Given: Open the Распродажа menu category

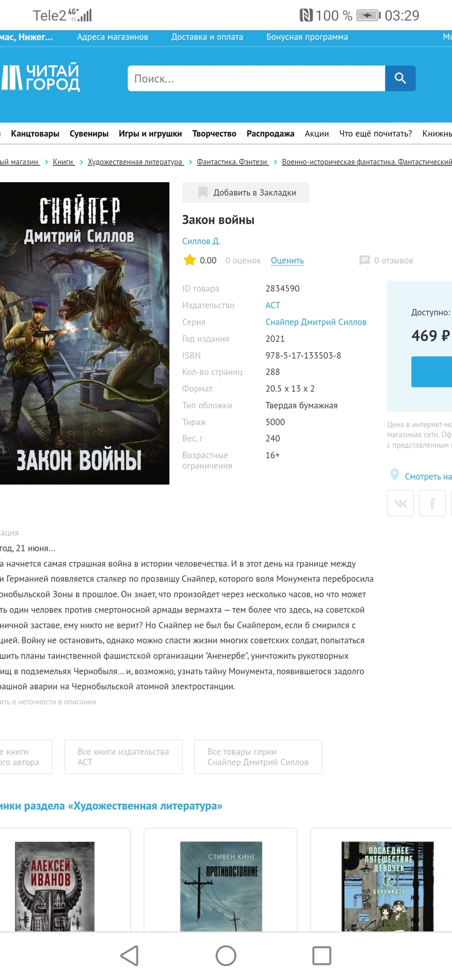Looking at the screenshot, I should (270, 134).
